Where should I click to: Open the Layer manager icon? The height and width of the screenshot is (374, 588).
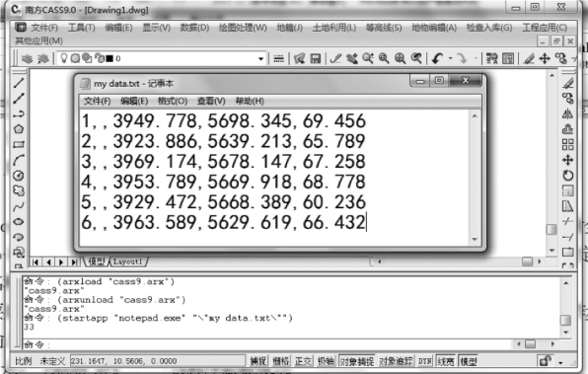(27, 58)
